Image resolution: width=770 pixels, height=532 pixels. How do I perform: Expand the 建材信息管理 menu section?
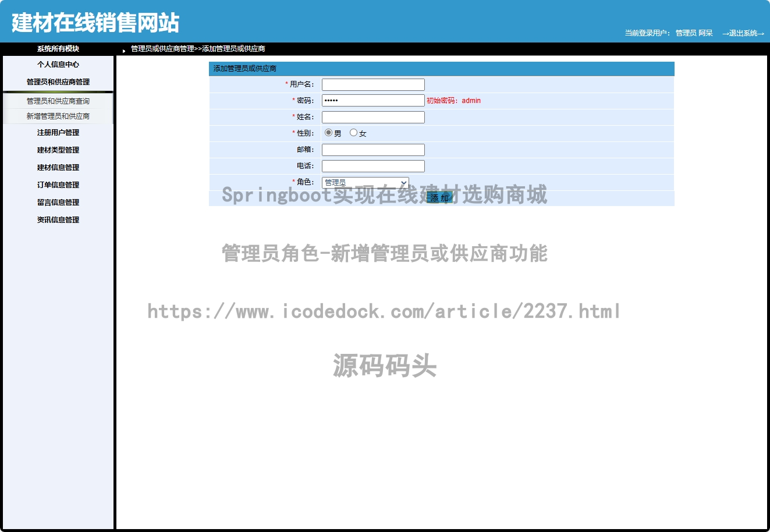click(x=58, y=168)
